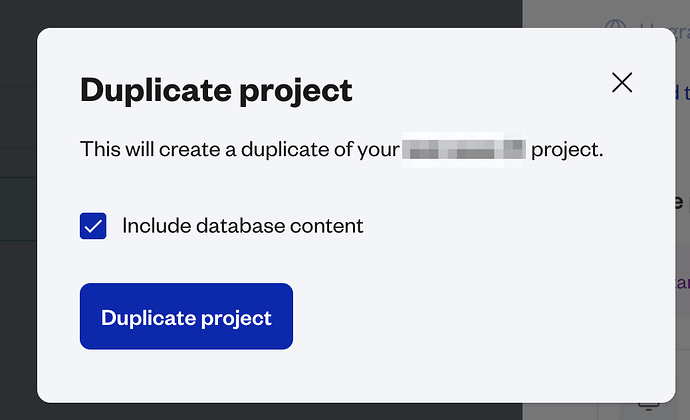Click the blurred project name in the description
690x420 pixels.
(x=464, y=149)
